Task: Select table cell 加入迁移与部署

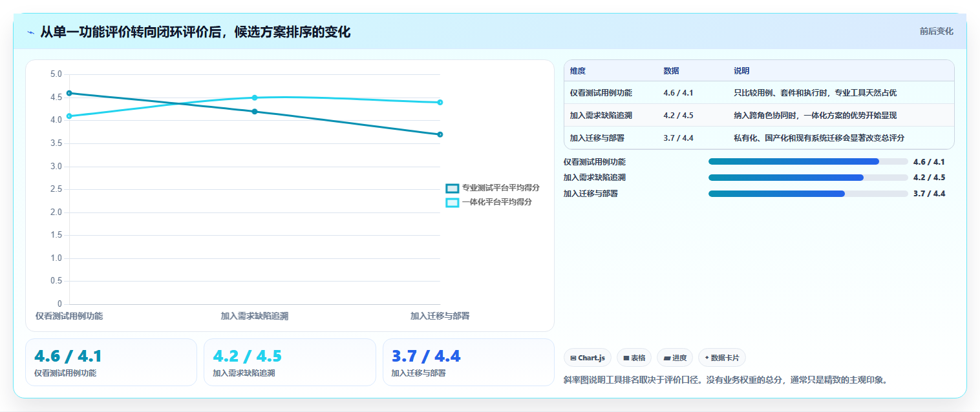Action: click(x=597, y=138)
